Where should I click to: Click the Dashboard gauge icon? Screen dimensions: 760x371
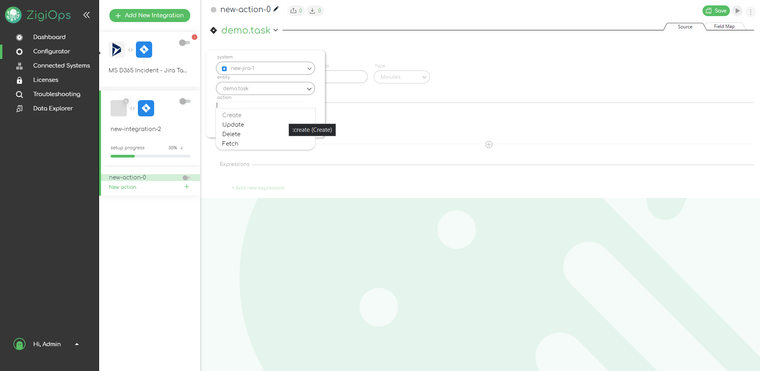point(19,37)
